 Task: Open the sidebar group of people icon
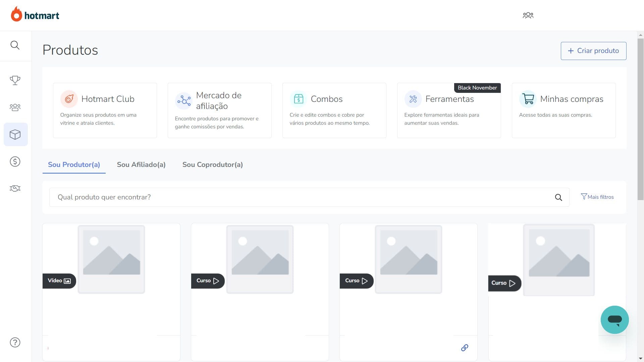coord(15,107)
